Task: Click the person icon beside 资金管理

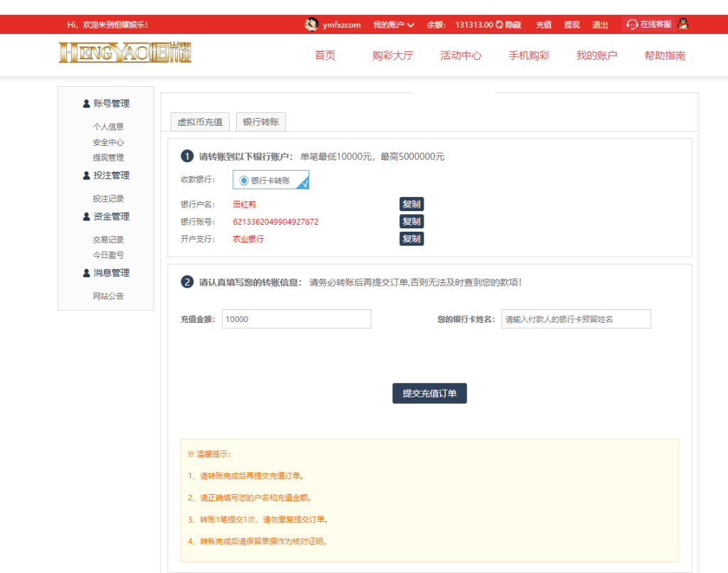Action: coord(87,217)
